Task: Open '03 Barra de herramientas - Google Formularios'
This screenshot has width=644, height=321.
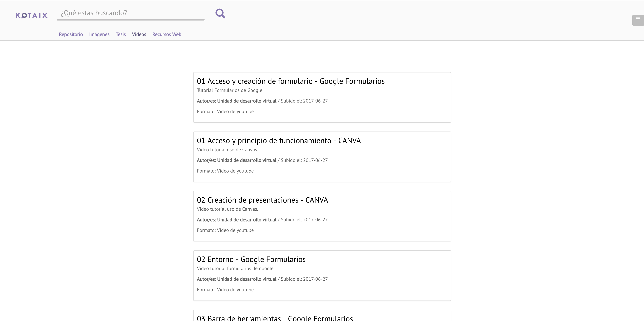Action: [275, 318]
